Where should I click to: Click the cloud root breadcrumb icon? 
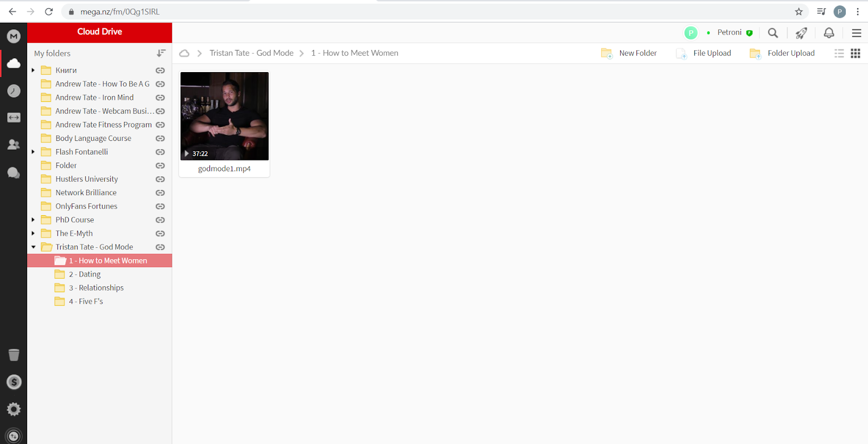pyautogui.click(x=184, y=53)
